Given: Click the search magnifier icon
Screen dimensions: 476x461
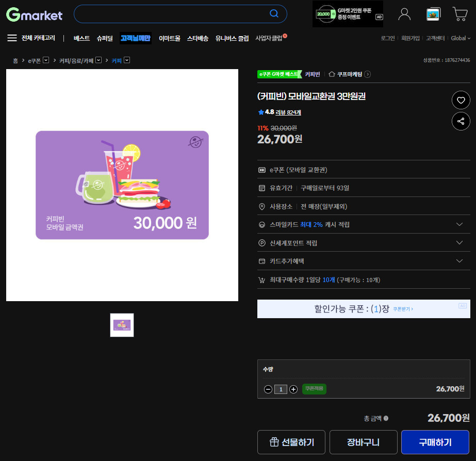Looking at the screenshot, I should pos(274,14).
